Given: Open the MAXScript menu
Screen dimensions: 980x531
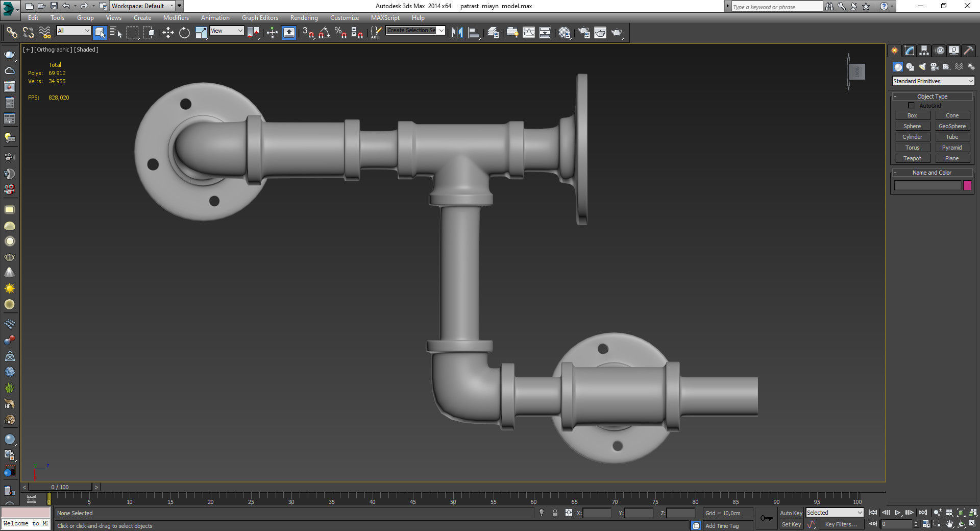Looking at the screenshot, I should click(385, 18).
